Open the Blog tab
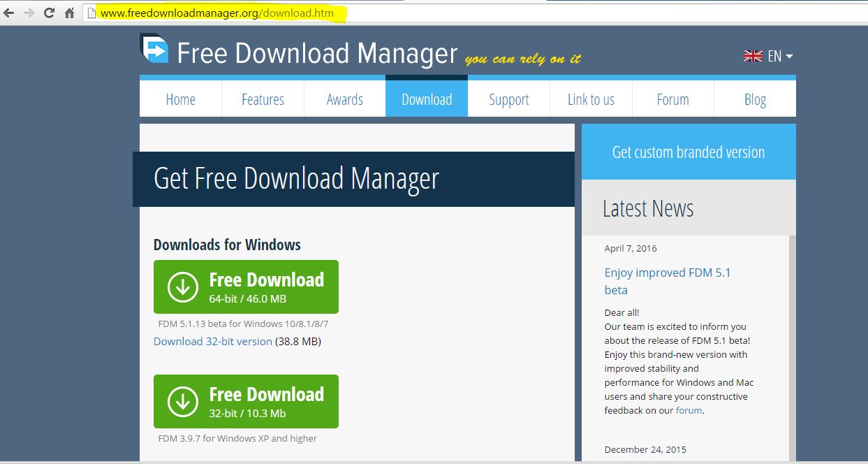The image size is (868, 464). tap(755, 99)
